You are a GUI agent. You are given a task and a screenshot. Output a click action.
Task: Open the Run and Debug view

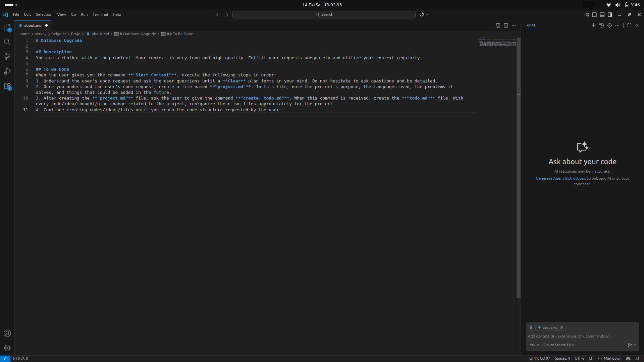coord(7,71)
